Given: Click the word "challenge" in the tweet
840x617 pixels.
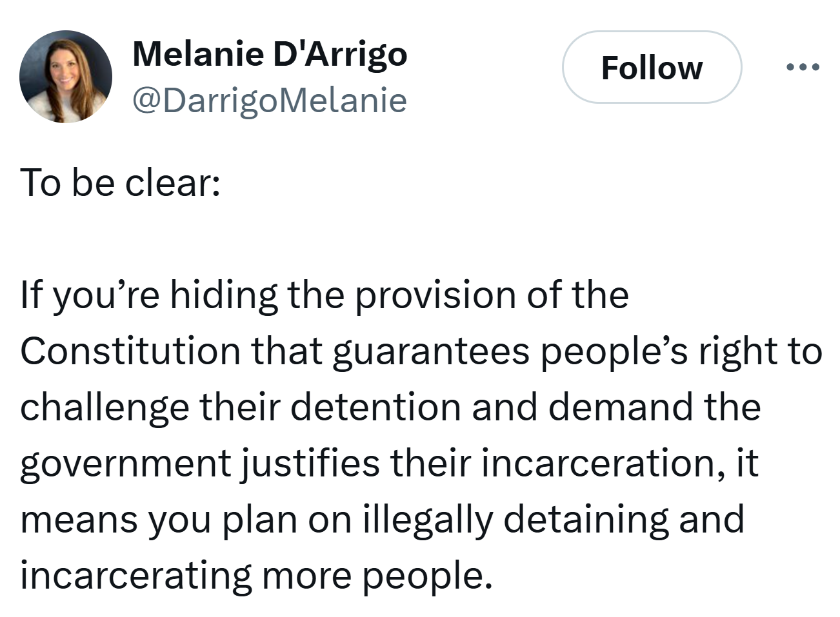Looking at the screenshot, I should [105, 408].
